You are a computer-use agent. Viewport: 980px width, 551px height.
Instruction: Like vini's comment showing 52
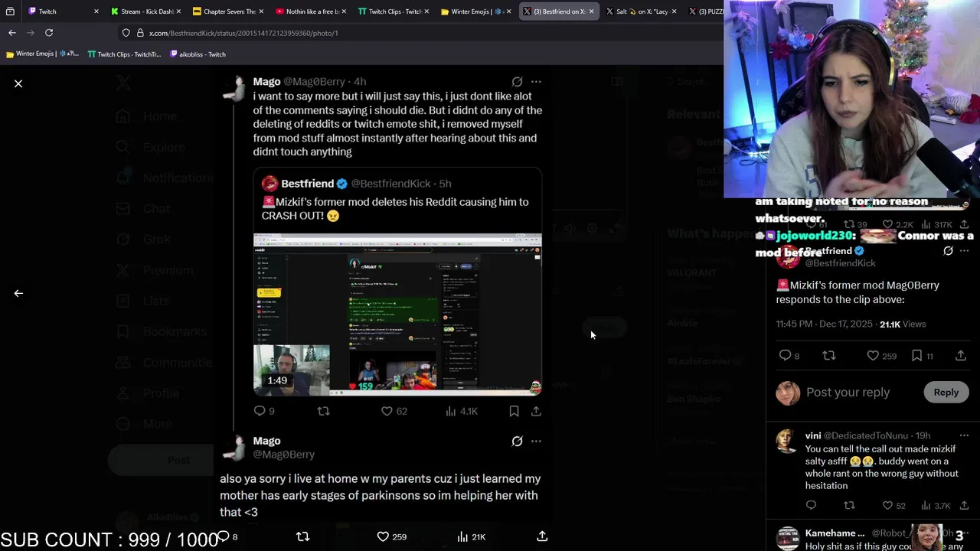tap(893, 505)
